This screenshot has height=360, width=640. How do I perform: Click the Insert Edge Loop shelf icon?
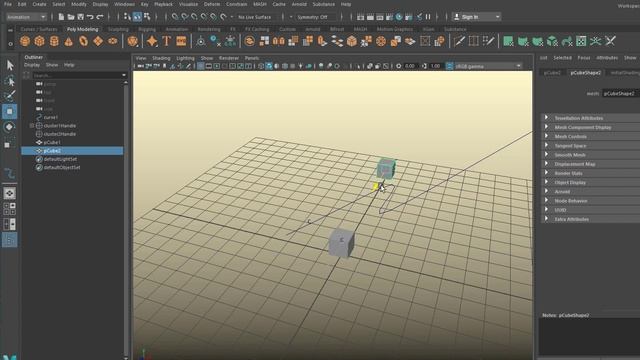point(474,41)
